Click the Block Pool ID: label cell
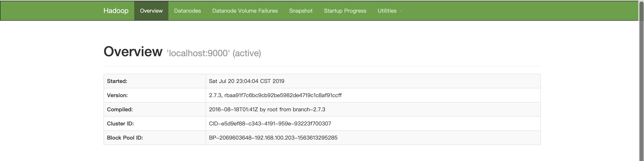The image size is (644, 161). point(155,138)
